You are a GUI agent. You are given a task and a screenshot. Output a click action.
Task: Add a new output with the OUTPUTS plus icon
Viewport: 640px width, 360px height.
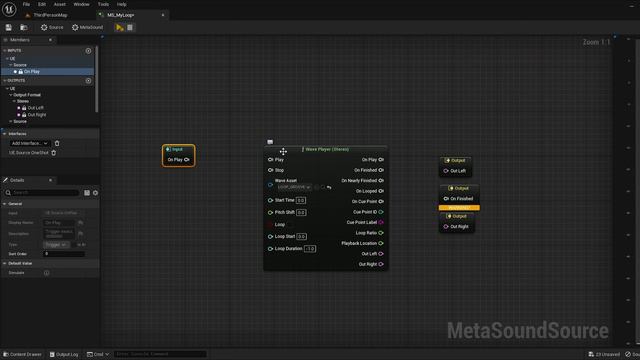pyautogui.click(x=88, y=81)
